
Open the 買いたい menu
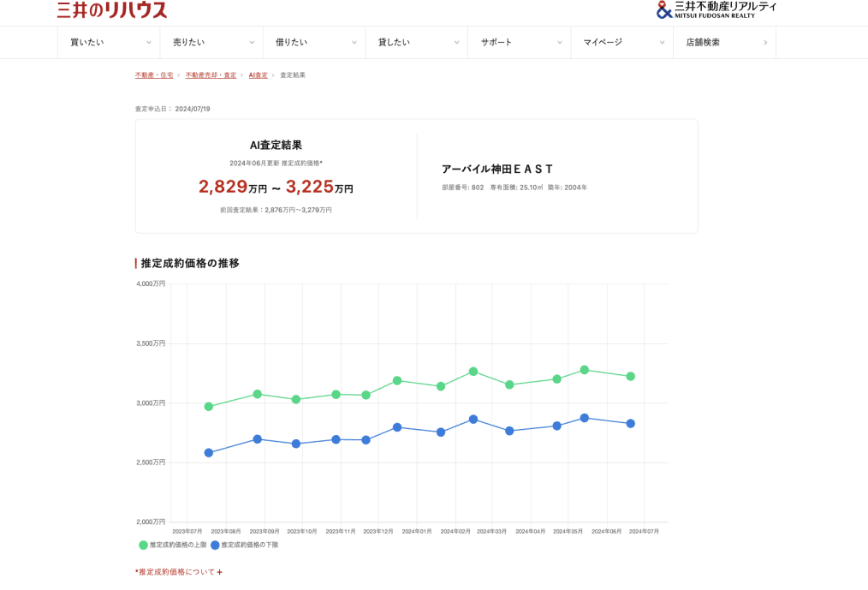tap(109, 42)
